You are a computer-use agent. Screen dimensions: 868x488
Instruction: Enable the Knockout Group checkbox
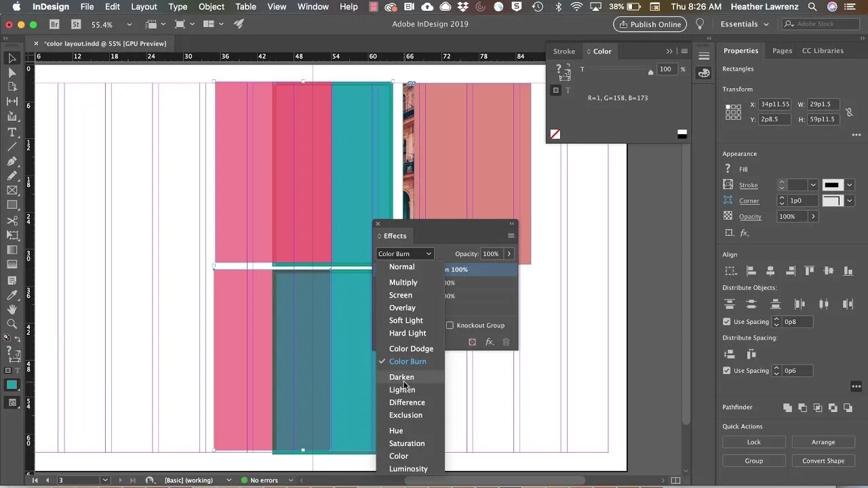[x=450, y=325]
